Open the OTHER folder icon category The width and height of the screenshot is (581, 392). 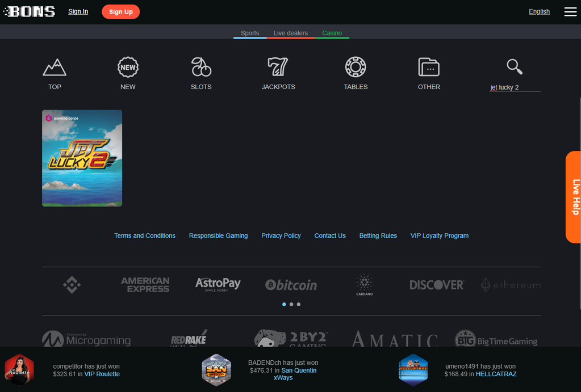429,67
